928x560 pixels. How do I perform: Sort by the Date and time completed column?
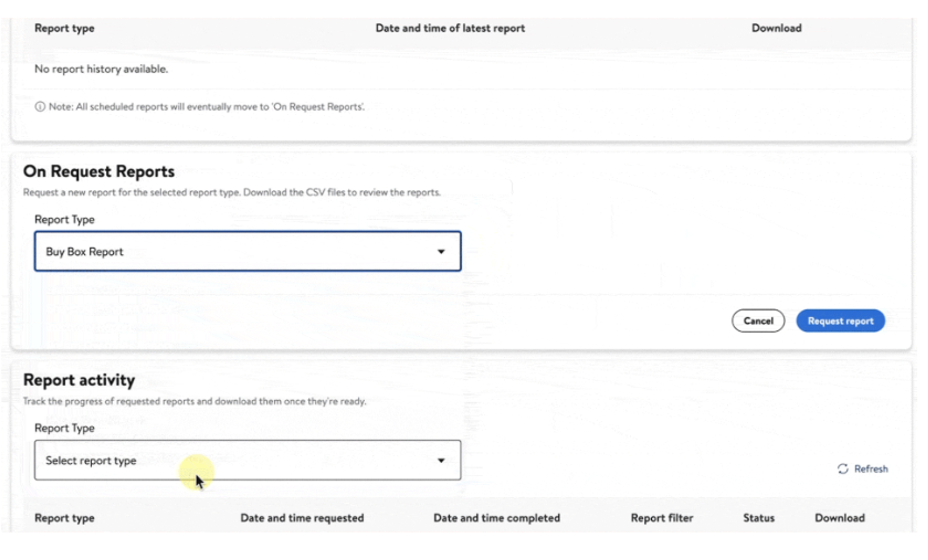pos(496,518)
